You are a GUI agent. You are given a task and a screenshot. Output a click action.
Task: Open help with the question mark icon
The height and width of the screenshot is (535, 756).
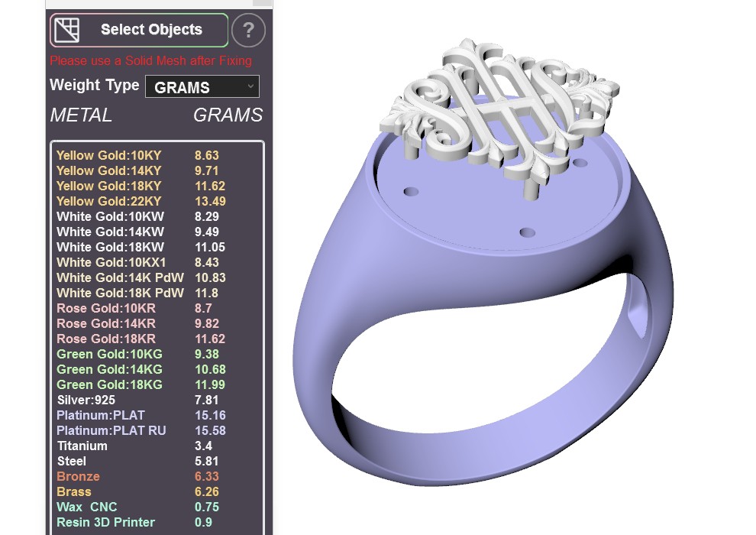(x=248, y=31)
